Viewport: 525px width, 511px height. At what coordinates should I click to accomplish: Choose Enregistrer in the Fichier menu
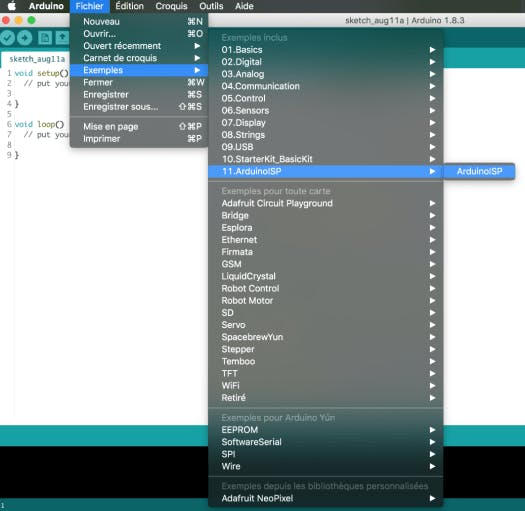139,95
